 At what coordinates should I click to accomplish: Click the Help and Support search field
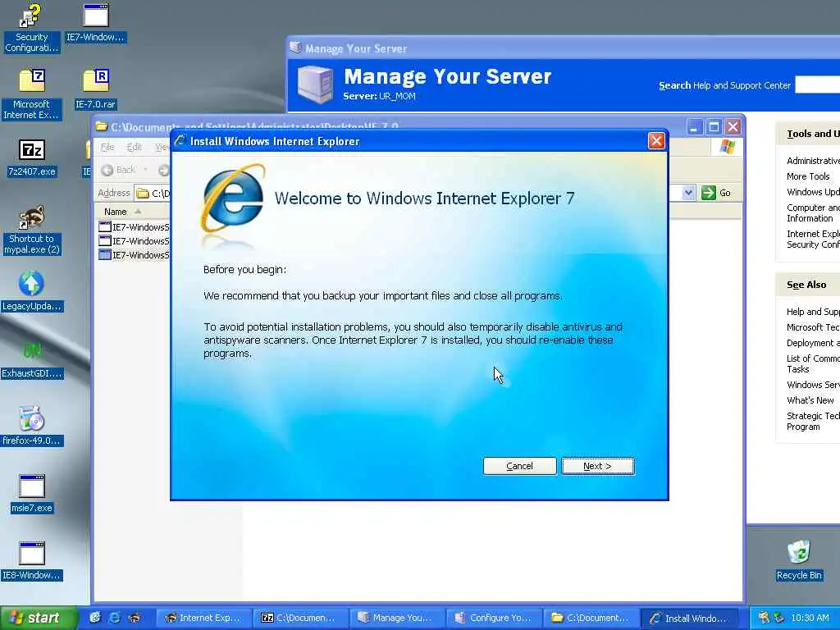point(818,85)
